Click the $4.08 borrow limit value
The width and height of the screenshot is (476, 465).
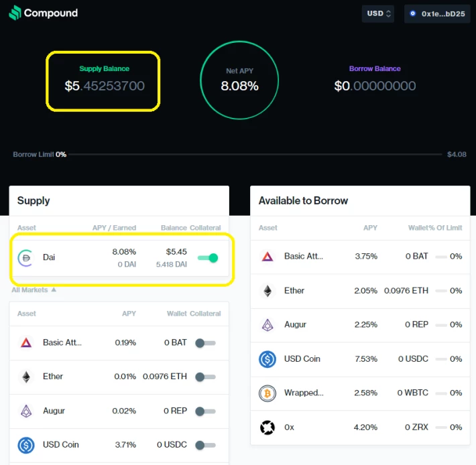(457, 154)
